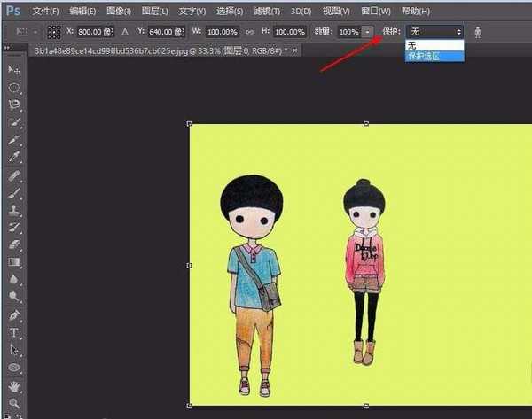Toggle the protect skin tones person icon
The width and height of the screenshot is (532, 419).
[x=480, y=31]
